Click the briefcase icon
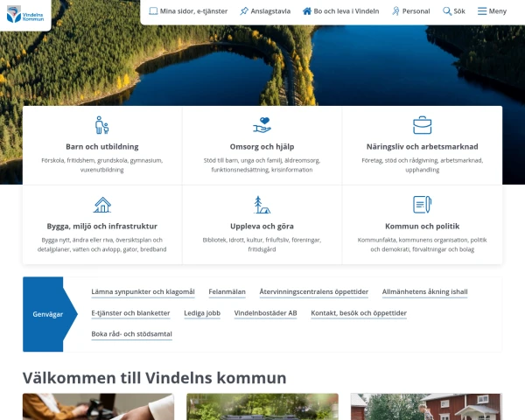Screen dimensions: 525x420 click(x=423, y=125)
